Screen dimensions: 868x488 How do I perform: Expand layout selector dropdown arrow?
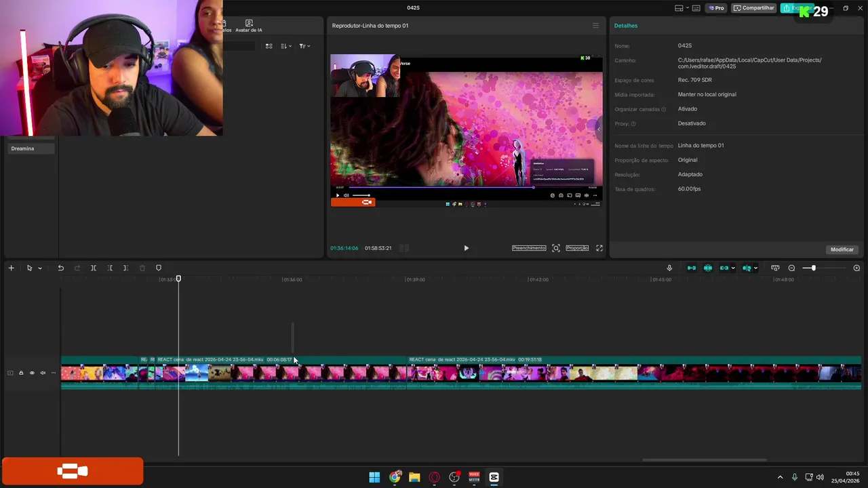click(688, 8)
